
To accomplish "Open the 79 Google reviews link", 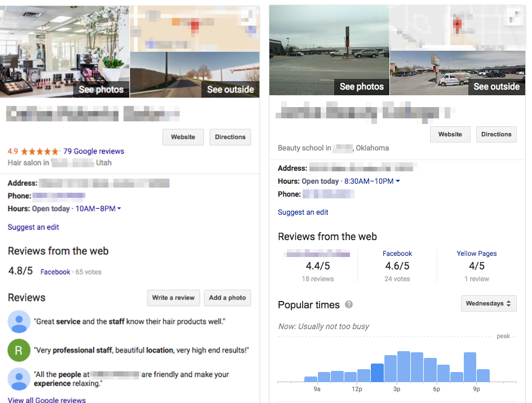I will click(x=94, y=151).
